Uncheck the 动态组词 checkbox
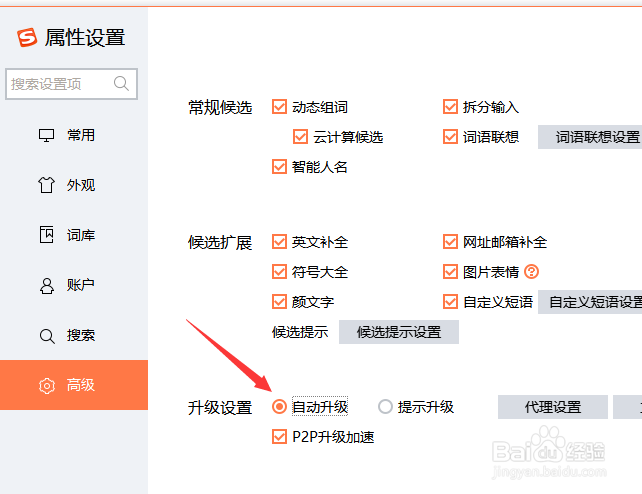Screen dimensions: 642x494 [279, 107]
